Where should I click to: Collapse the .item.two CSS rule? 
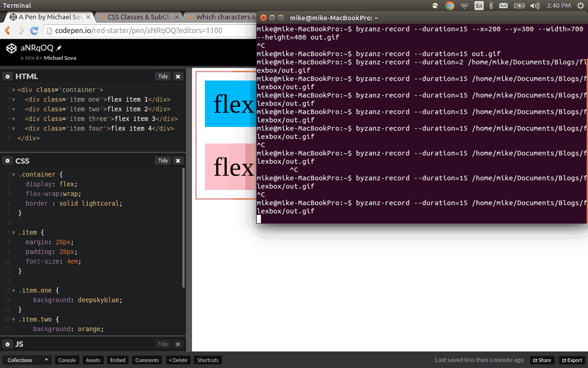pyautogui.click(x=14, y=319)
